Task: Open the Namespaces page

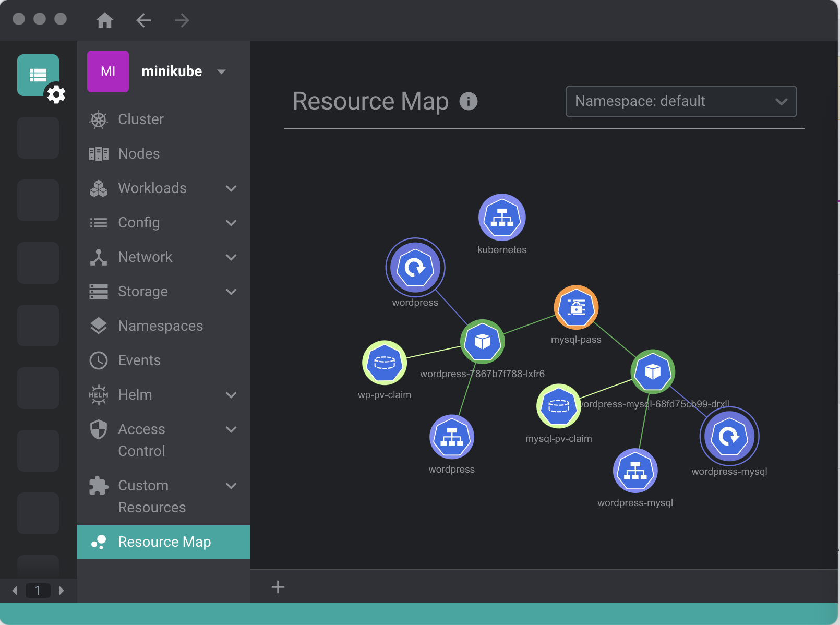Action: pyautogui.click(x=164, y=326)
